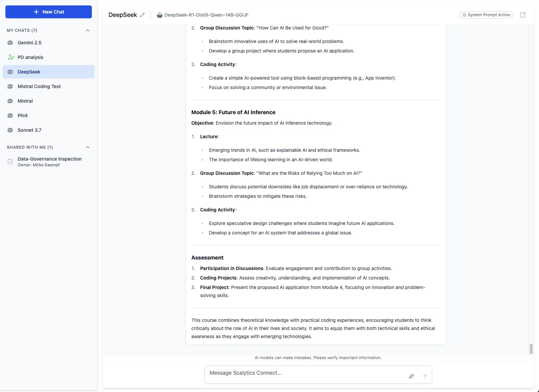The image size is (539, 392).
Task: Click the send arrow icon
Action: [425, 376]
